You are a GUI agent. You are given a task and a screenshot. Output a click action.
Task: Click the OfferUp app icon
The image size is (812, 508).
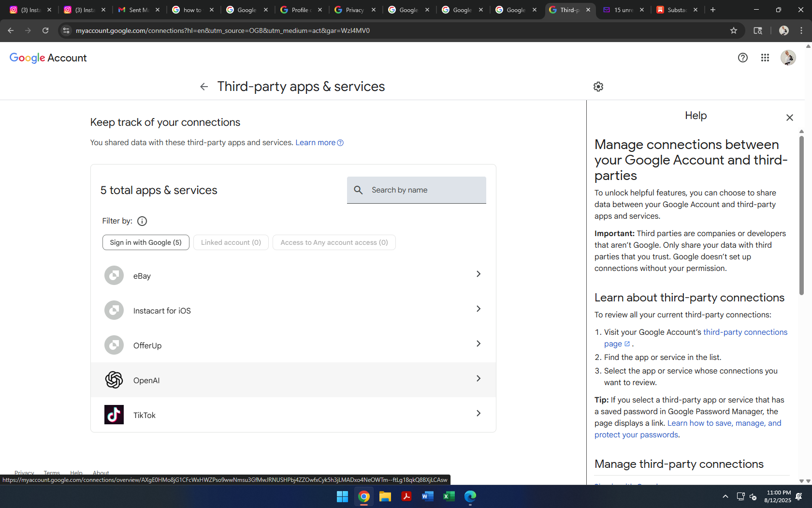(x=114, y=345)
